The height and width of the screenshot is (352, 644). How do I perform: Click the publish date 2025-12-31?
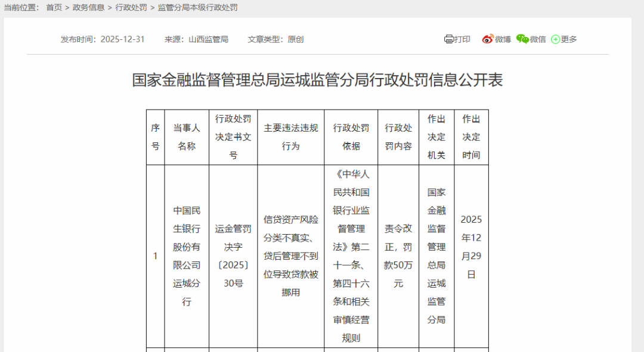tap(122, 39)
